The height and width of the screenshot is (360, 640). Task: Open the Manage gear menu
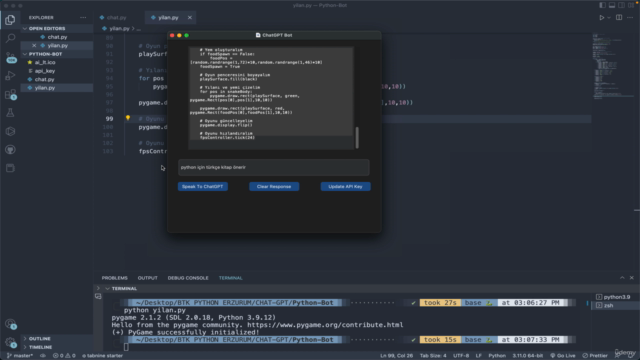[10, 342]
